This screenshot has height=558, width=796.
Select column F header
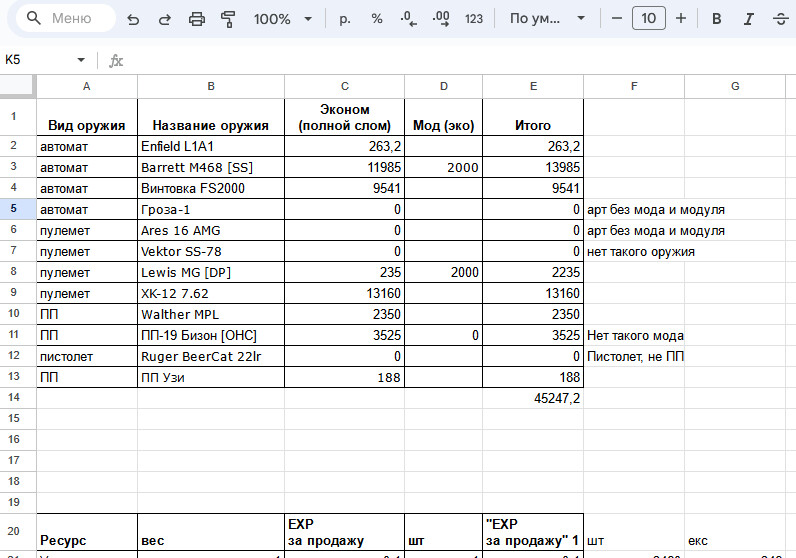click(634, 86)
